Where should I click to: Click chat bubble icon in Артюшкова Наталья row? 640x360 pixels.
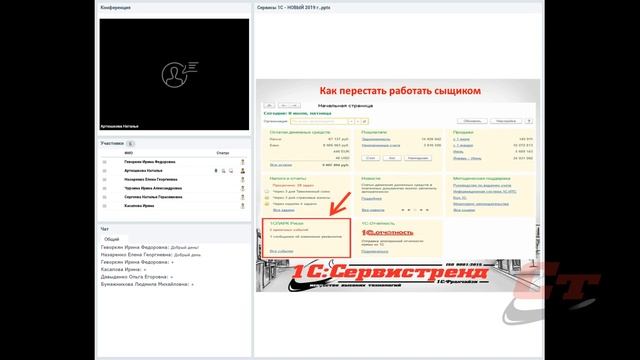coord(231,171)
